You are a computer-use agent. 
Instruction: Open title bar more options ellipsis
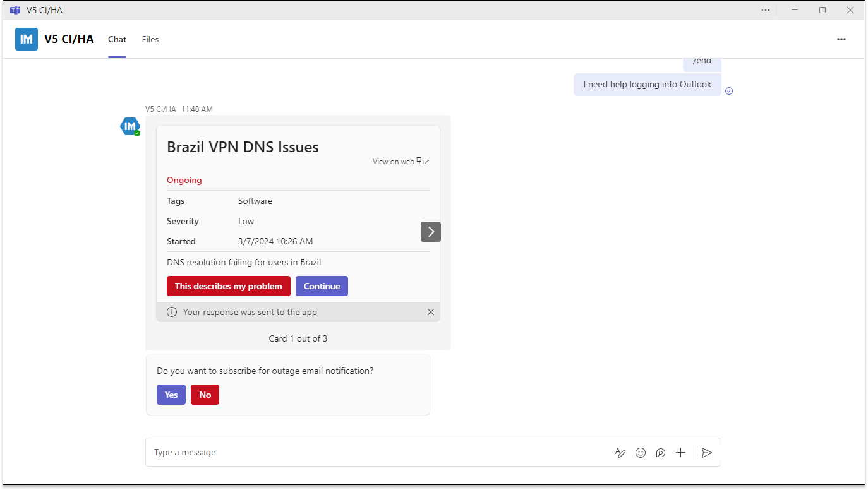coord(766,10)
